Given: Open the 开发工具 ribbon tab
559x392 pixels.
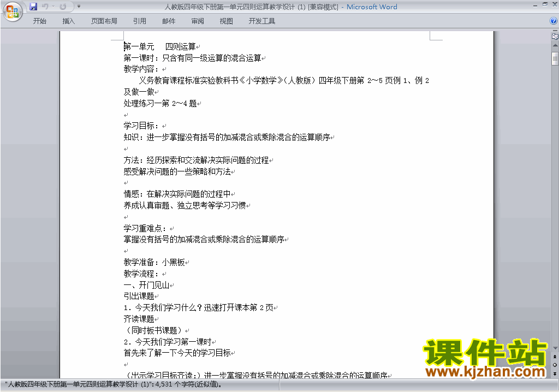Looking at the screenshot, I should tap(261, 21).
